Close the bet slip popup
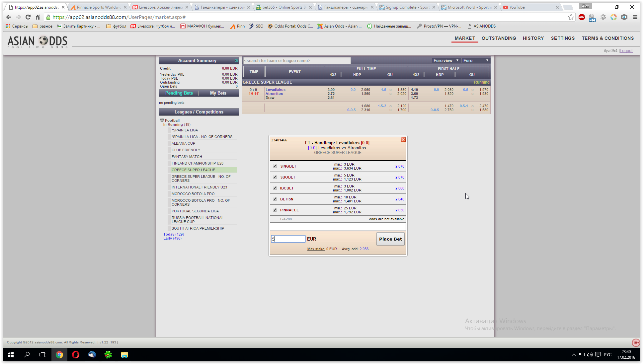The height and width of the screenshot is (364, 643). point(403,140)
